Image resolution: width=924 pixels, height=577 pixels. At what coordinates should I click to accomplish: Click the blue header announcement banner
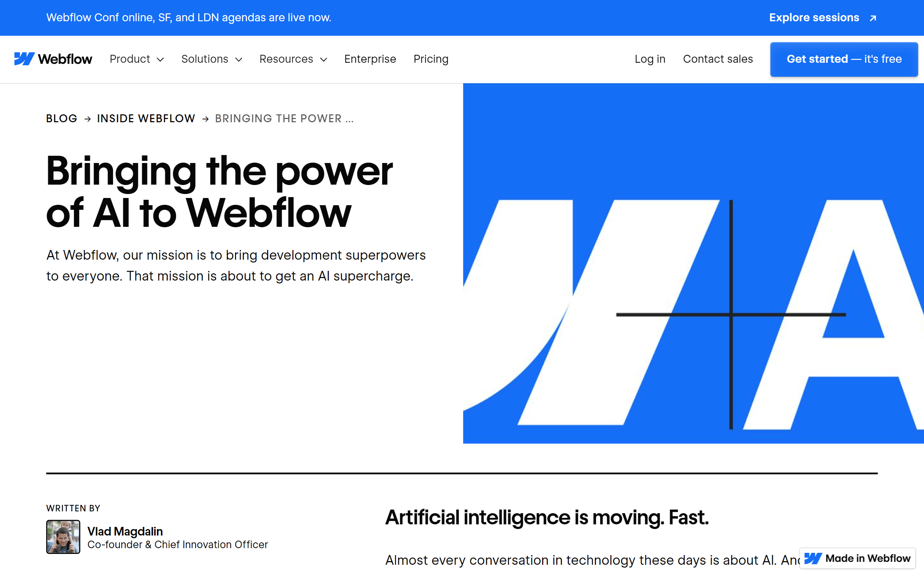tap(462, 18)
